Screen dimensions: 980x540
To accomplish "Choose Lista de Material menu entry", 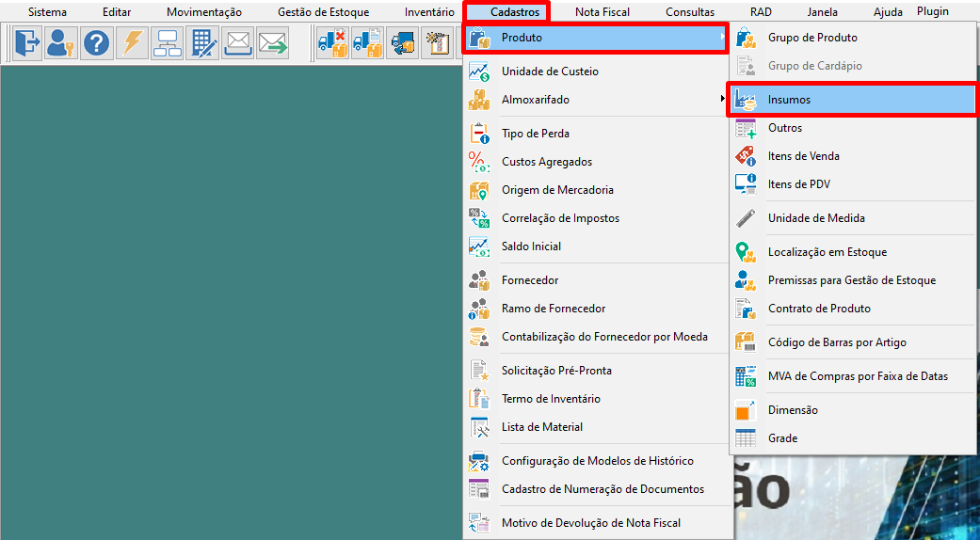I will (x=596, y=427).
